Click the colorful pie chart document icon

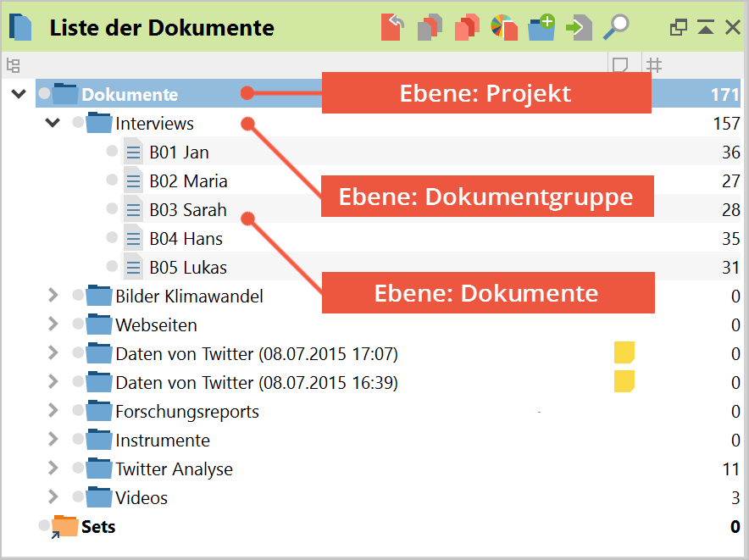click(x=504, y=27)
